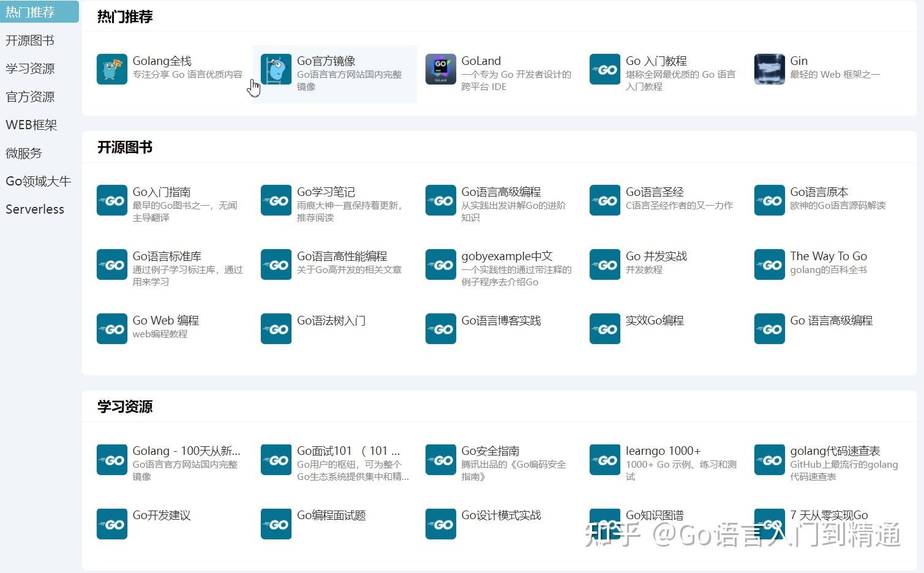This screenshot has width=924, height=573.
Task: Select WEB框架 in the sidebar
Action: (x=31, y=124)
